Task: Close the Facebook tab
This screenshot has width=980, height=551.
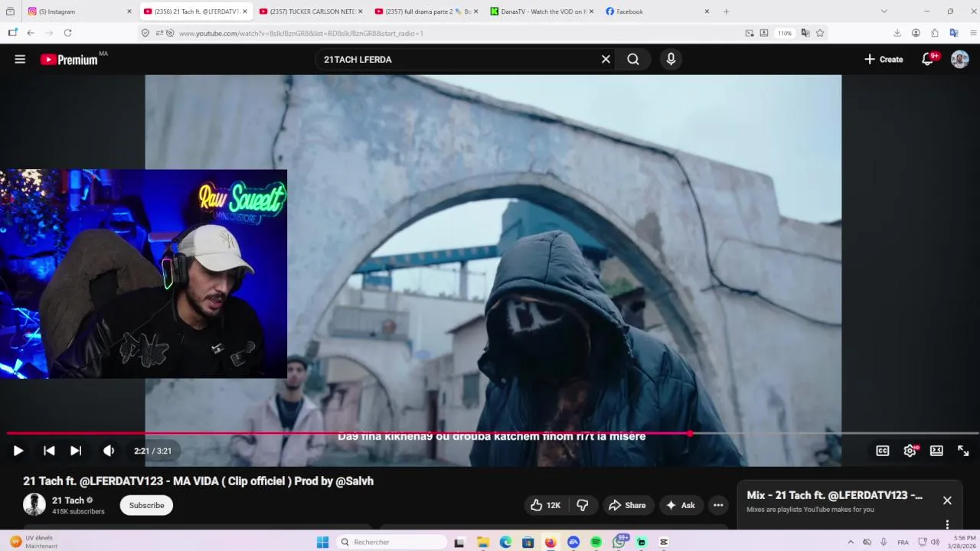Action: click(707, 11)
